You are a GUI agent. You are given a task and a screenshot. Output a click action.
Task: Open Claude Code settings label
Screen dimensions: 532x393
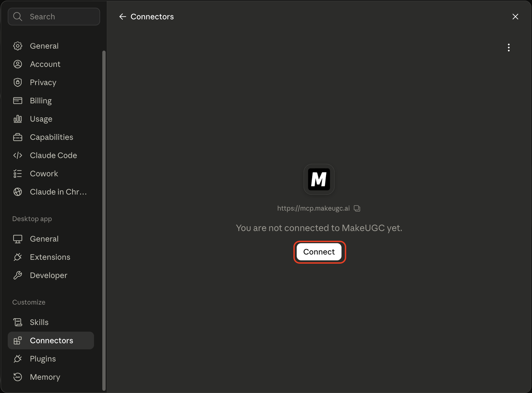[x=53, y=155]
